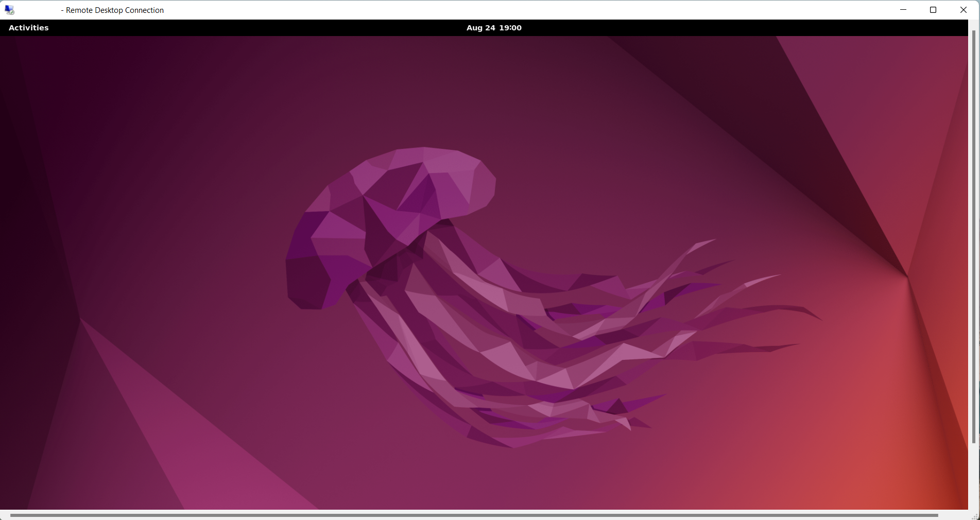Close the Remote Desktop Connection window
980x520 pixels.
(x=964, y=10)
